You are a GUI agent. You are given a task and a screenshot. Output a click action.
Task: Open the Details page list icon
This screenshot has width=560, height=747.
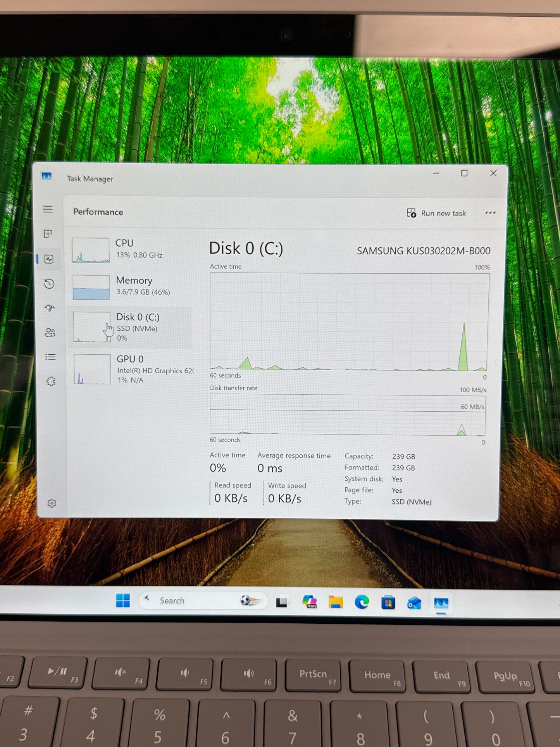(50, 357)
